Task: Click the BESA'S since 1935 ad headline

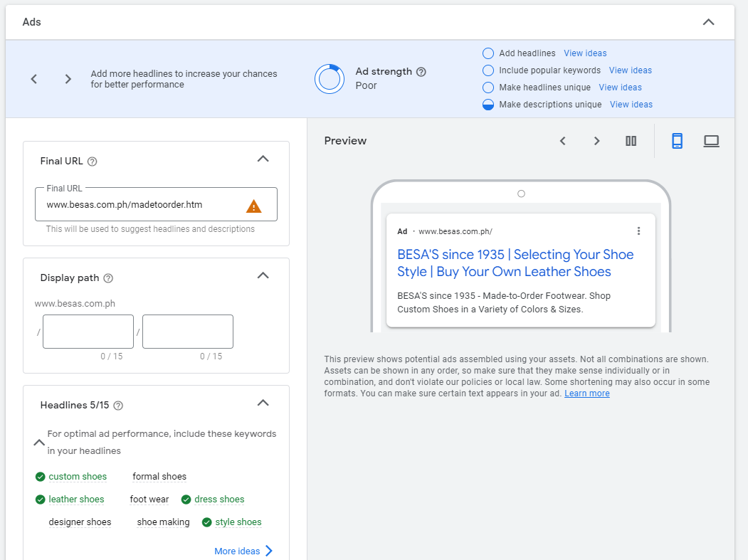Action: pyautogui.click(x=515, y=263)
